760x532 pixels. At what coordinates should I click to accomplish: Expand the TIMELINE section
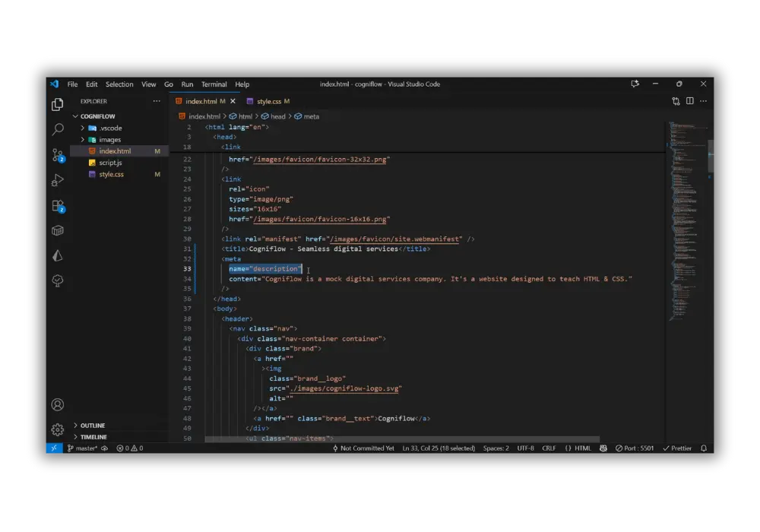click(x=93, y=437)
